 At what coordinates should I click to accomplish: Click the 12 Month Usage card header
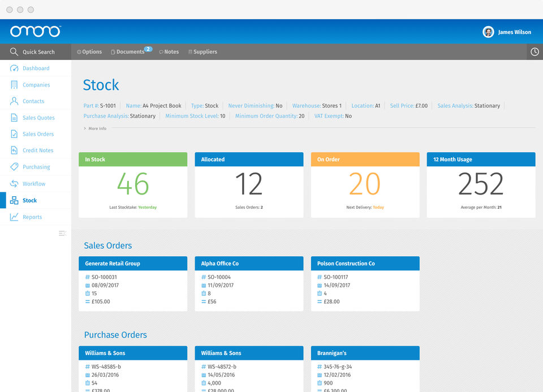(x=481, y=160)
